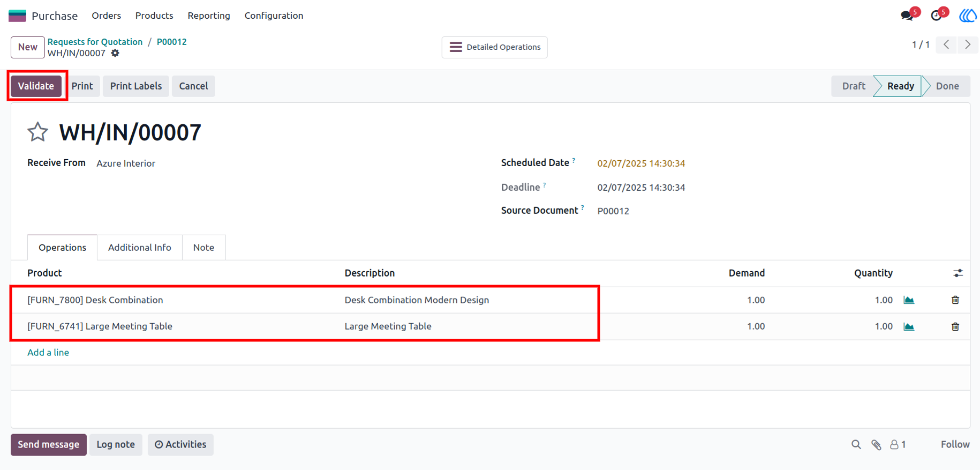Viewport: 980px width, 470px height.
Task: Go to the previous record arrow
Action: pyautogui.click(x=946, y=44)
